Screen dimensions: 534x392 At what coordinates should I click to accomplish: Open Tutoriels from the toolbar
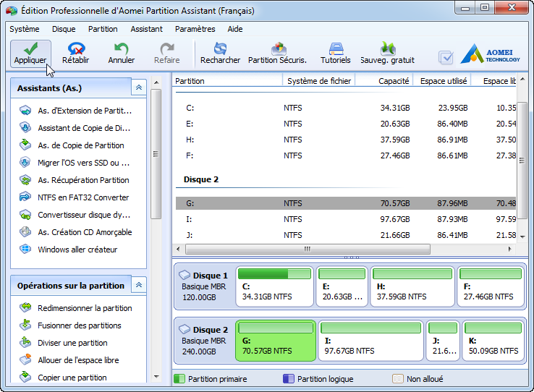tap(335, 53)
